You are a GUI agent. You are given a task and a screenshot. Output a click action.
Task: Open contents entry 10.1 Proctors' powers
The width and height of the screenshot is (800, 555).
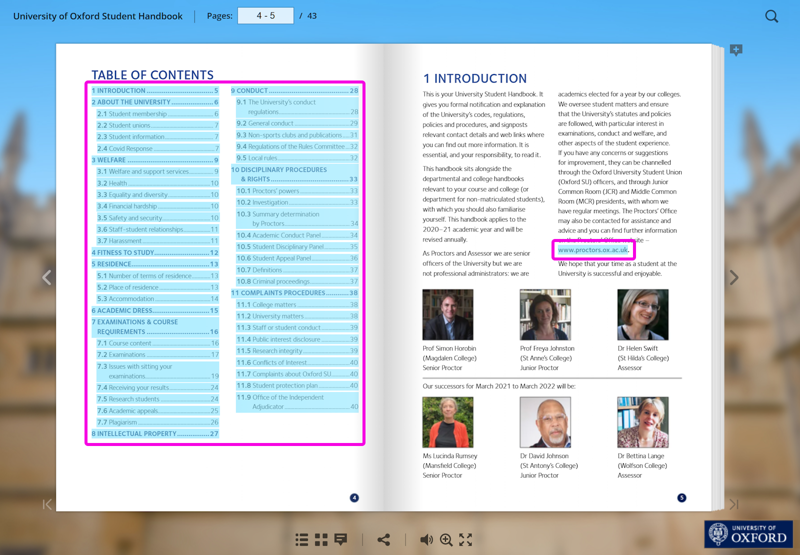tap(297, 191)
